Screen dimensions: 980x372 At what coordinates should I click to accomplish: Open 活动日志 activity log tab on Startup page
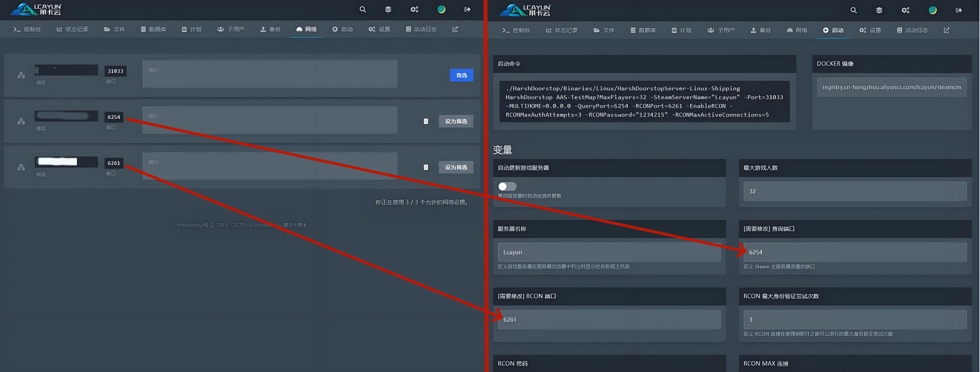[x=912, y=30]
